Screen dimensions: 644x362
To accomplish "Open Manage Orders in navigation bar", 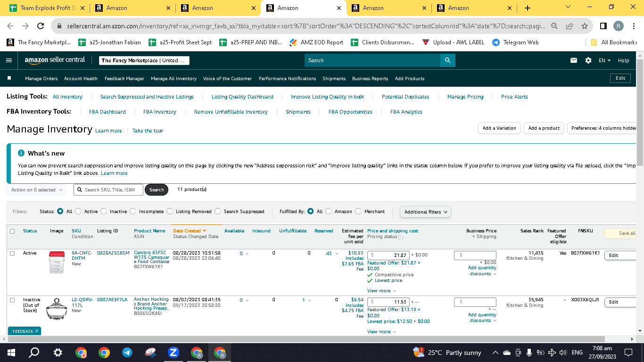I will tap(41, 79).
